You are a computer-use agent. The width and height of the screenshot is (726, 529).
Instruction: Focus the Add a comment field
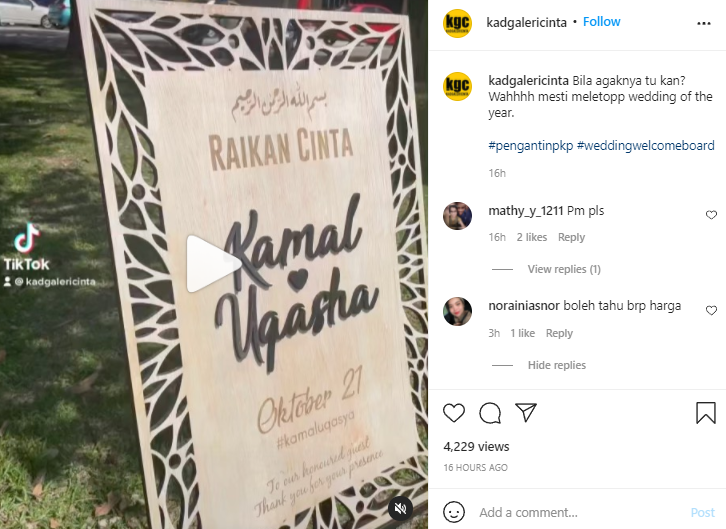click(581, 512)
